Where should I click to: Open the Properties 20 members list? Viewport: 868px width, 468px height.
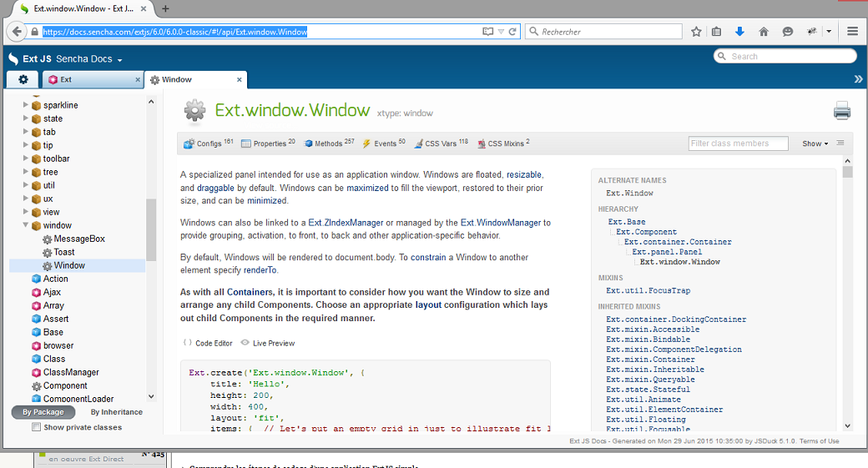(269, 143)
